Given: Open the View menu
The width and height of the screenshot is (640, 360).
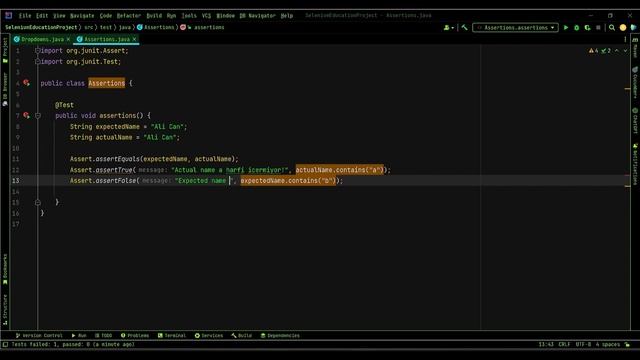Looking at the screenshot, I should [59, 16].
